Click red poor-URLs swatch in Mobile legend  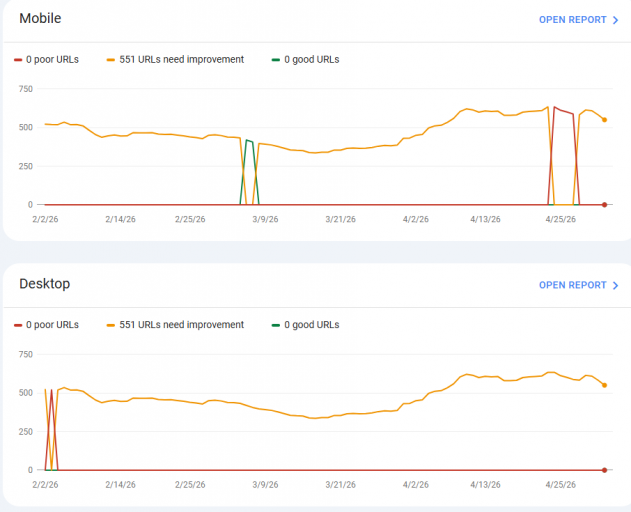click(18, 60)
